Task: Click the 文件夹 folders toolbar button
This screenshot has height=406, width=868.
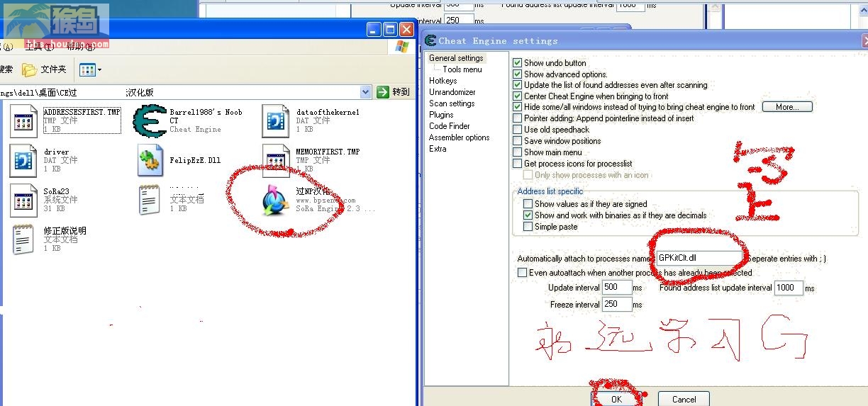Action: [x=44, y=69]
